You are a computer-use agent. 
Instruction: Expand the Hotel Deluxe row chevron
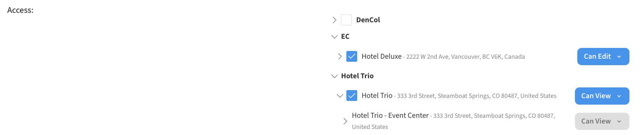click(340, 56)
